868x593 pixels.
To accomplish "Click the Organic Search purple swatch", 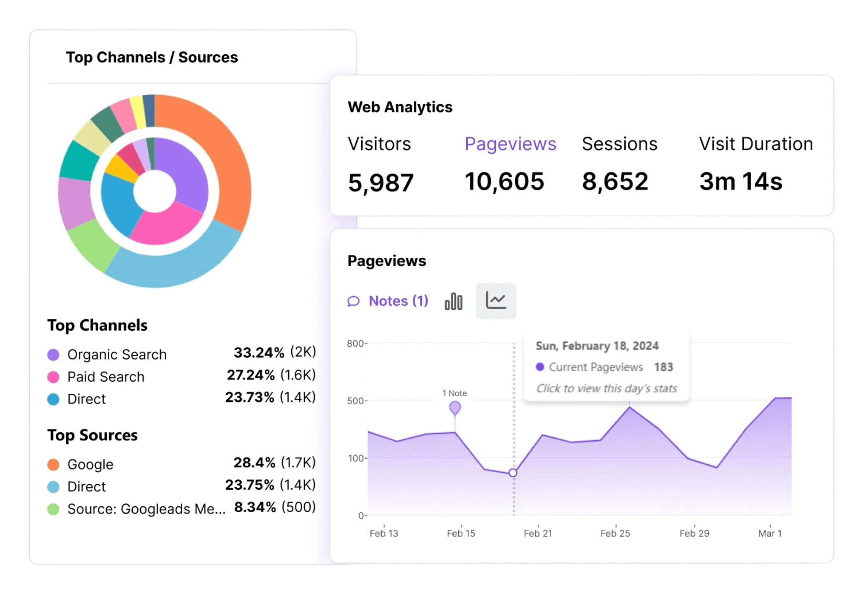I will tap(53, 355).
